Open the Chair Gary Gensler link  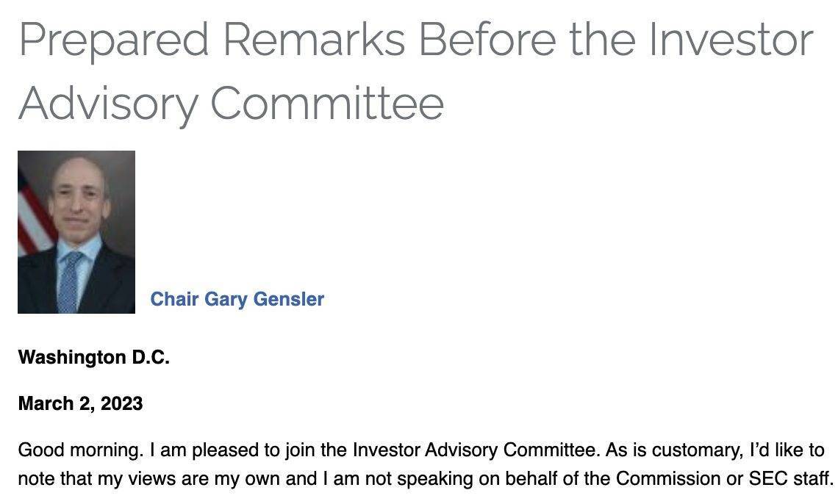[237, 300]
